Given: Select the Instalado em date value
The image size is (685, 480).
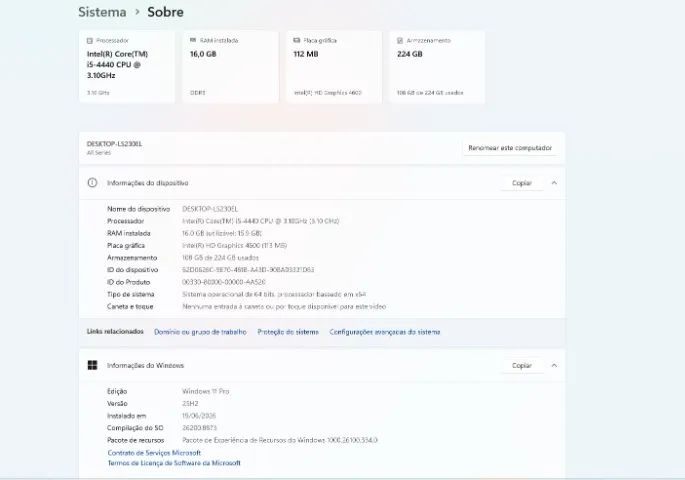Looking at the screenshot, I should 199,416.
